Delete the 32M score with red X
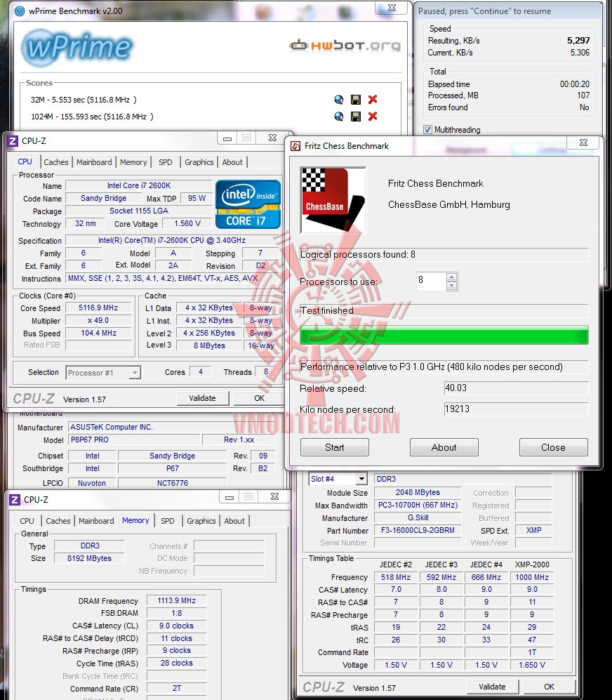This screenshot has height=700, width=612. pos(373,99)
